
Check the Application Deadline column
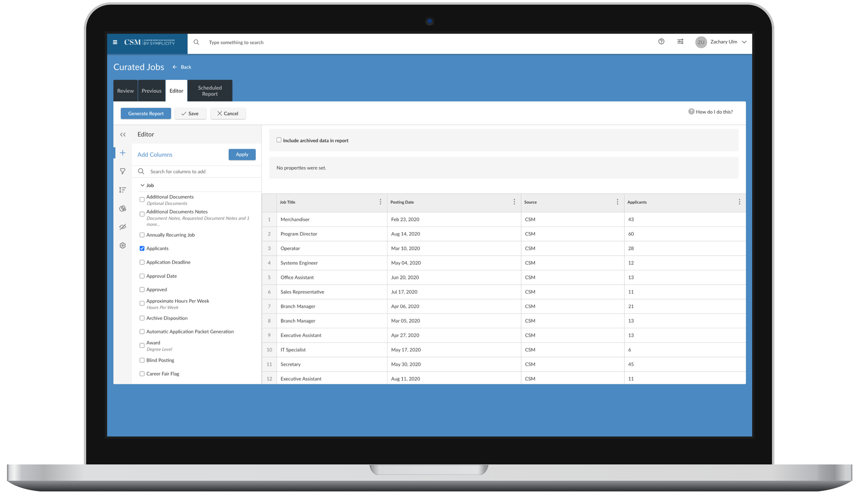[x=142, y=262]
